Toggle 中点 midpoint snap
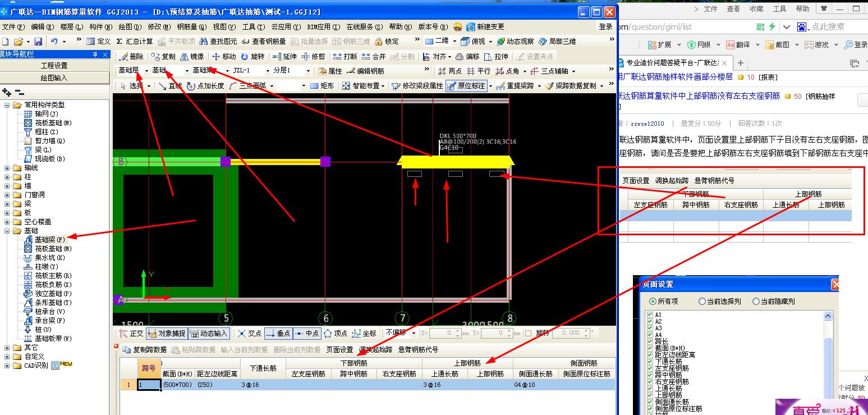Image resolution: width=868 pixels, height=415 pixels. click(306, 334)
